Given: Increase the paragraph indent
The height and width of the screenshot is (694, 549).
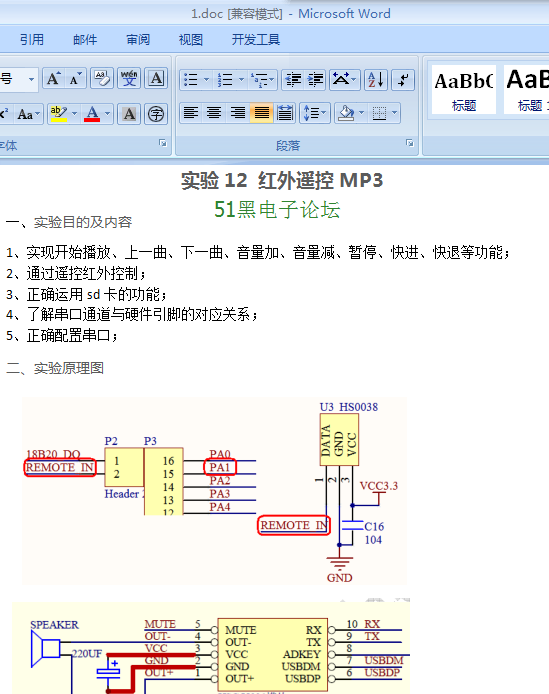Looking at the screenshot, I should coord(315,80).
